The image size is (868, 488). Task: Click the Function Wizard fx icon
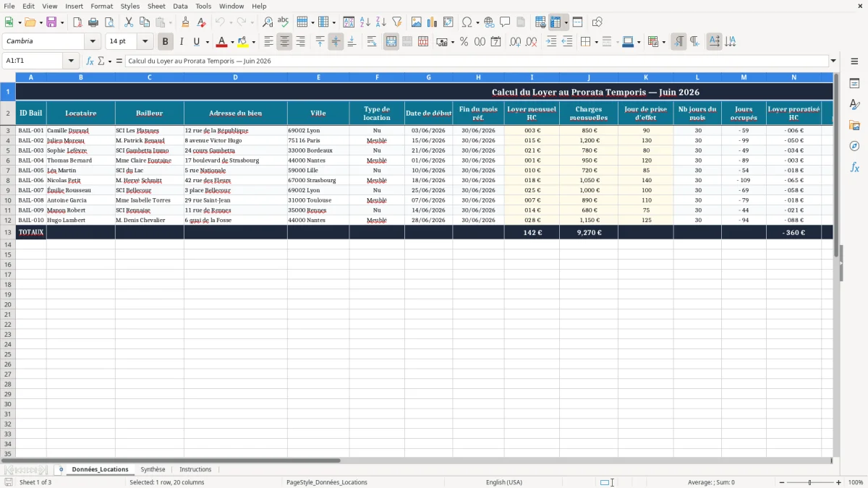[x=90, y=61]
